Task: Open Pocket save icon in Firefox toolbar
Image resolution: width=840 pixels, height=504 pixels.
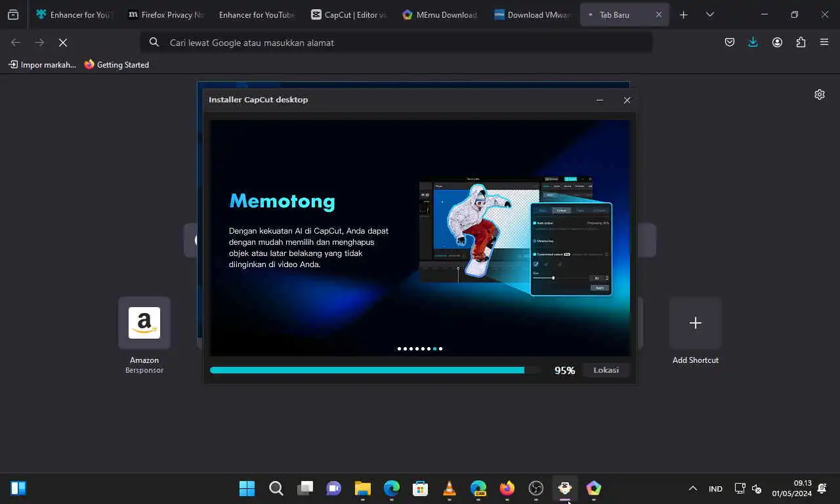Action: click(729, 42)
